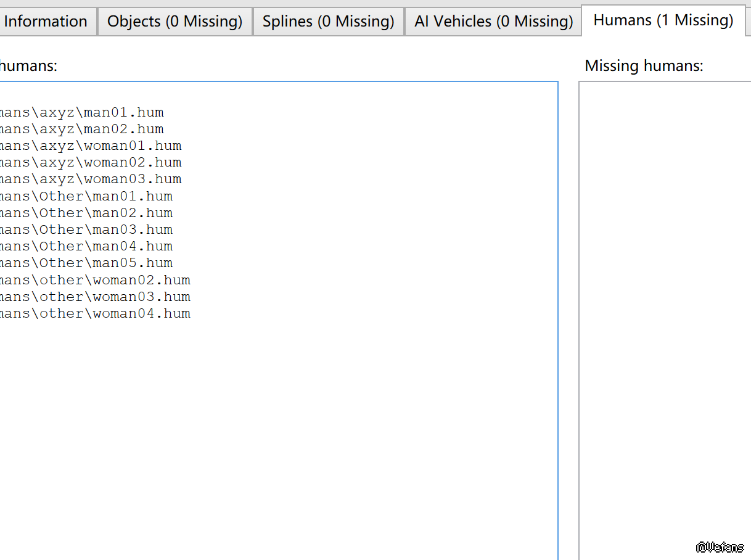The height and width of the screenshot is (560, 751).
Task: Click the Other\man02.hum line
Action: [x=86, y=213]
